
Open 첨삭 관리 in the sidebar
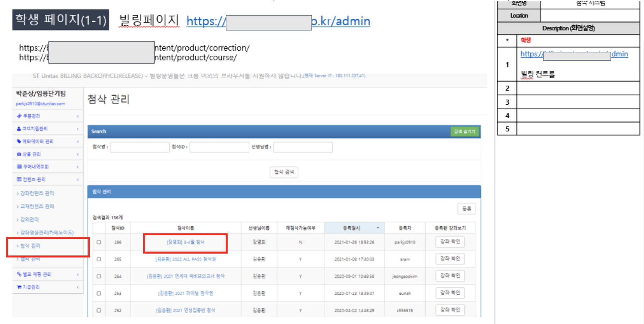tap(30, 246)
